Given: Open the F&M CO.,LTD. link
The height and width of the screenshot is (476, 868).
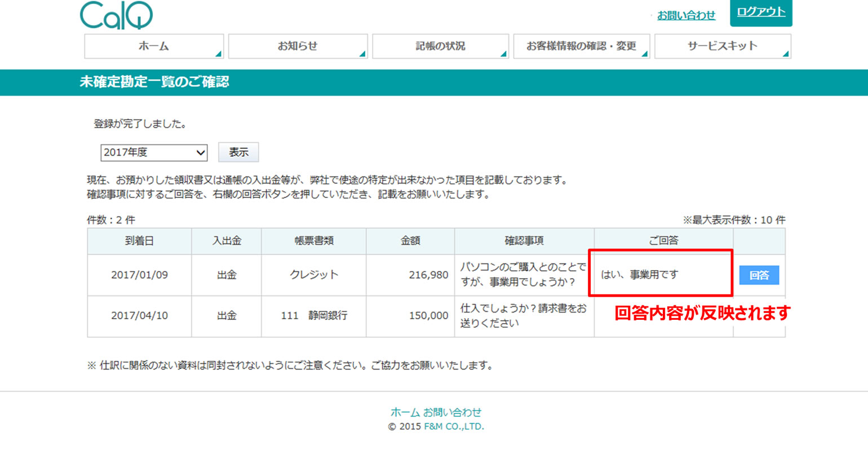Looking at the screenshot, I should tap(454, 426).
